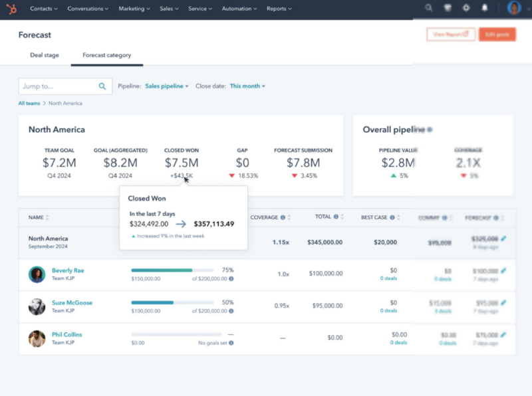This screenshot has height=396, width=532.
Task: Click the $7.5M Closed Won value
Action: pos(182,163)
